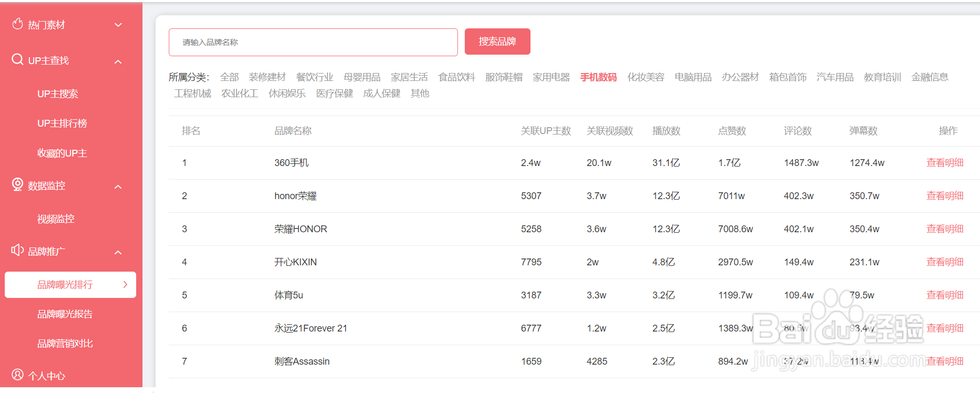The image size is (980, 393).
Task: Filter by 医疗保健 category
Action: click(x=334, y=94)
